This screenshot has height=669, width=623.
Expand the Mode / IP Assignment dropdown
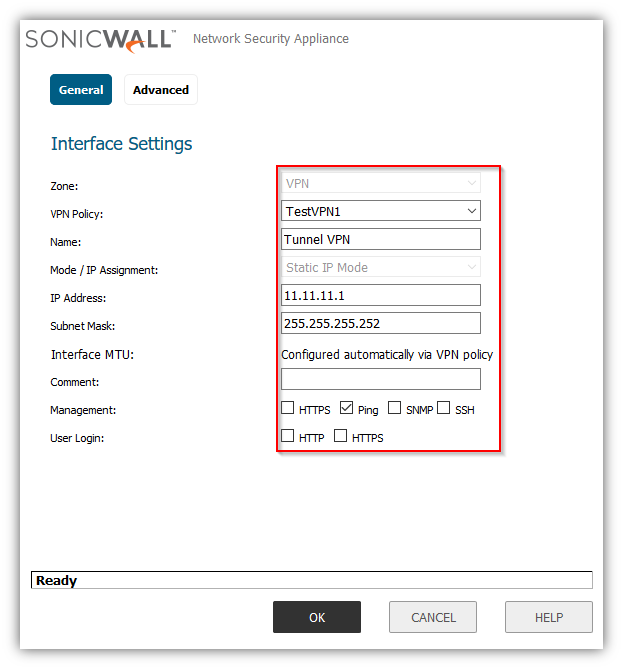pos(381,268)
